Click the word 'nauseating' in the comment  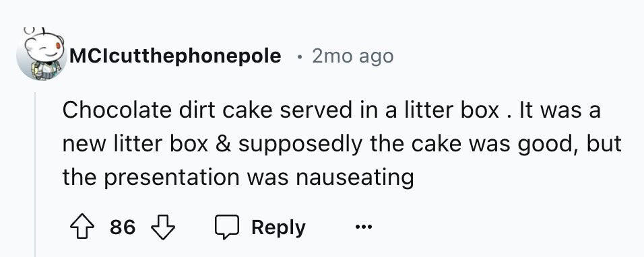pos(354,178)
